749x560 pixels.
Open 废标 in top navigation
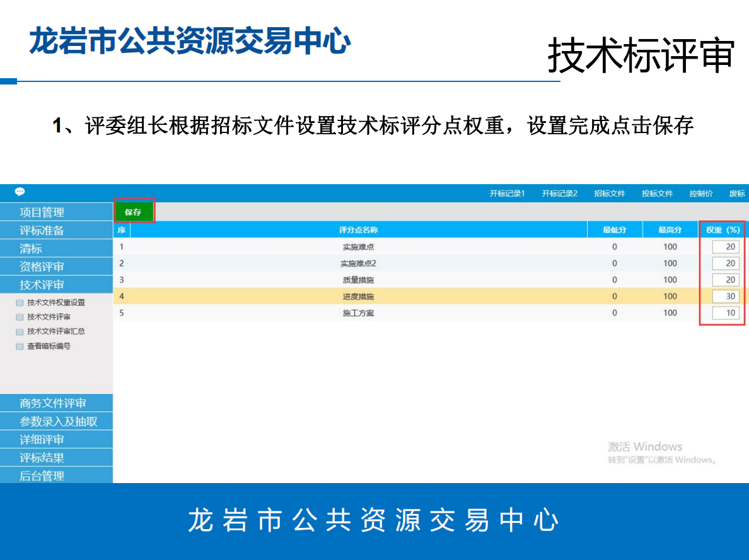(x=737, y=194)
